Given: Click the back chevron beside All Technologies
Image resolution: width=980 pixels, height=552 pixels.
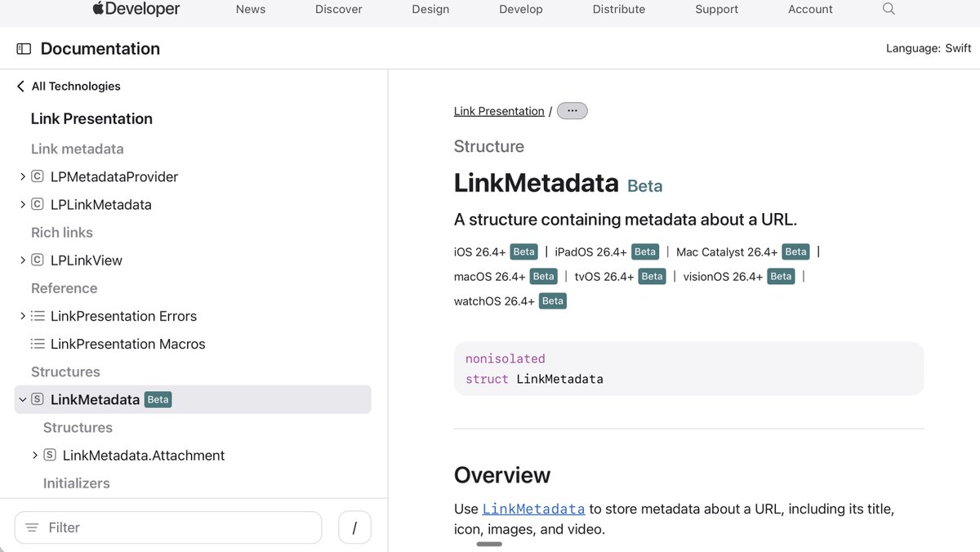Looking at the screenshot, I should point(20,87).
